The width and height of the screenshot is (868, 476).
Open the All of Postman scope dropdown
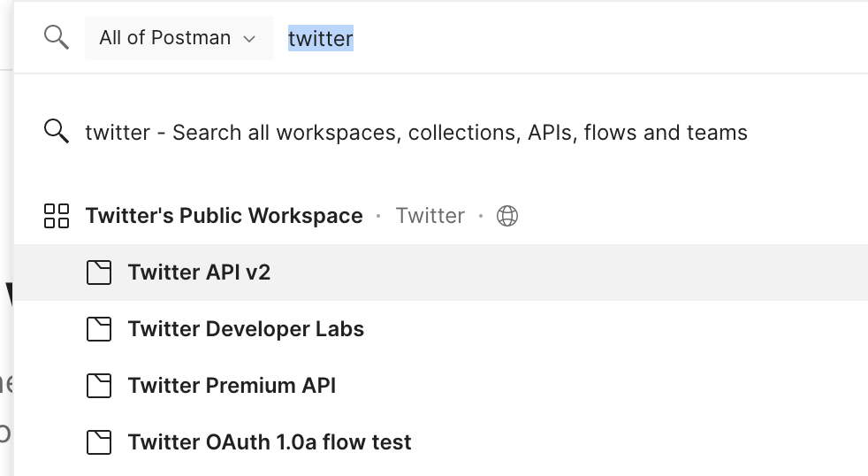click(x=179, y=38)
